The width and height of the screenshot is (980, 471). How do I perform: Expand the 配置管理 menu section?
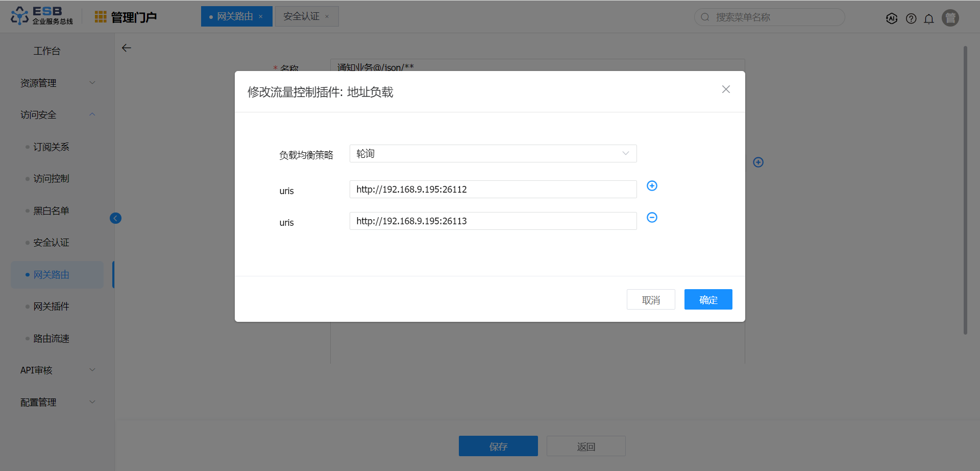(x=57, y=403)
